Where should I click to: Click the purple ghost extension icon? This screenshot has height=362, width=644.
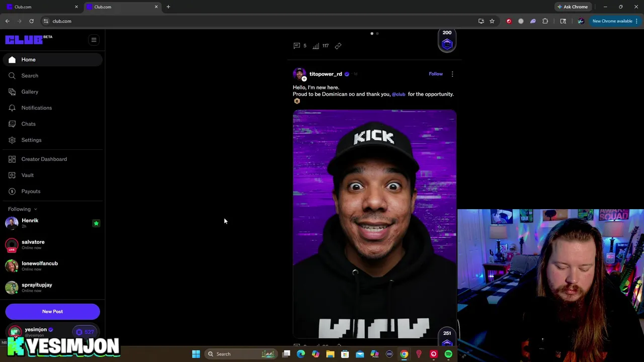point(533,21)
